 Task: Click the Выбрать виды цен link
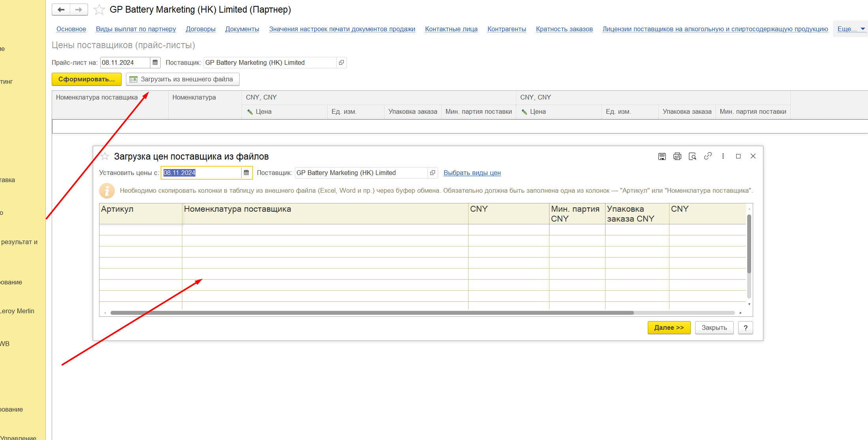tap(472, 173)
